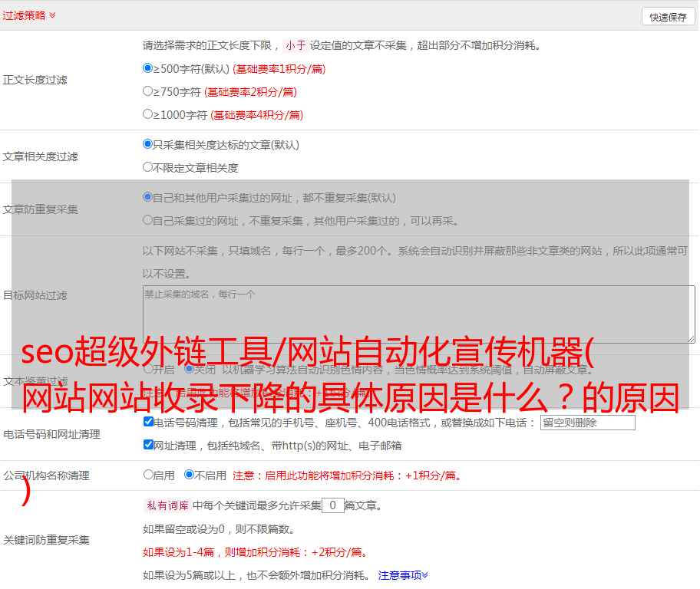The height and width of the screenshot is (589, 700).
Task: Select 只采集相关度达标的文章 radio
Action: (148, 144)
